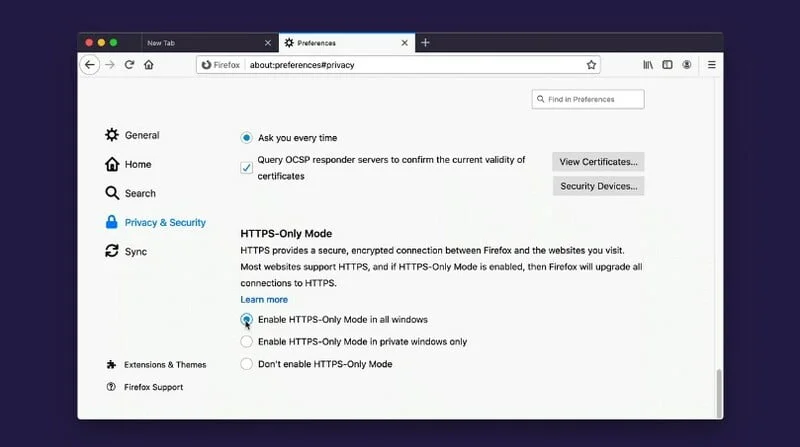Open the Home preferences category
This screenshot has width=800, height=447.
click(x=128, y=164)
